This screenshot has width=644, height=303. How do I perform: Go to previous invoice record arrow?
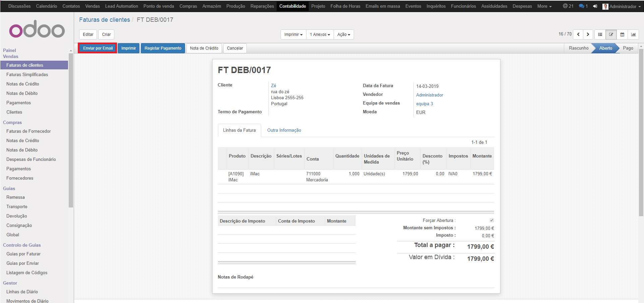click(x=578, y=35)
